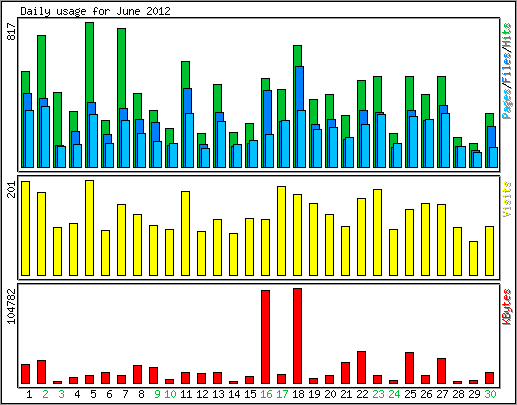Screen dimensions: 517x405
Task: Click the light blue Pages bar for day 2
Action: point(45,137)
